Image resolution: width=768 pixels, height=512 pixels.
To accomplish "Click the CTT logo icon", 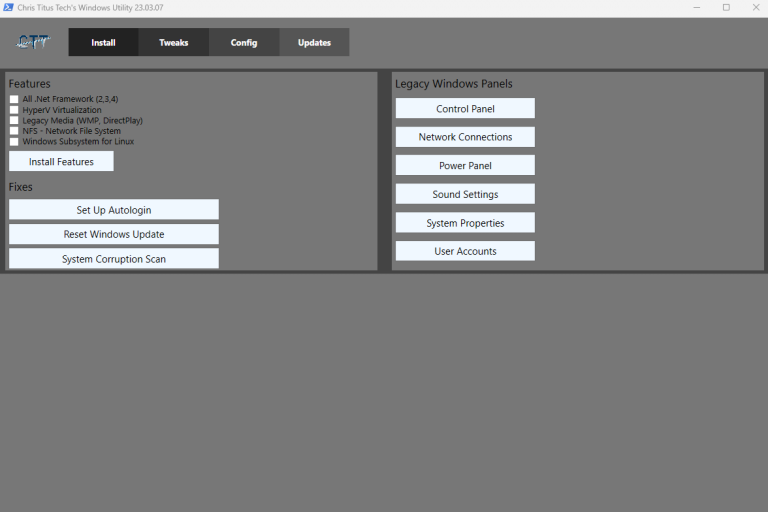I will [x=33, y=42].
